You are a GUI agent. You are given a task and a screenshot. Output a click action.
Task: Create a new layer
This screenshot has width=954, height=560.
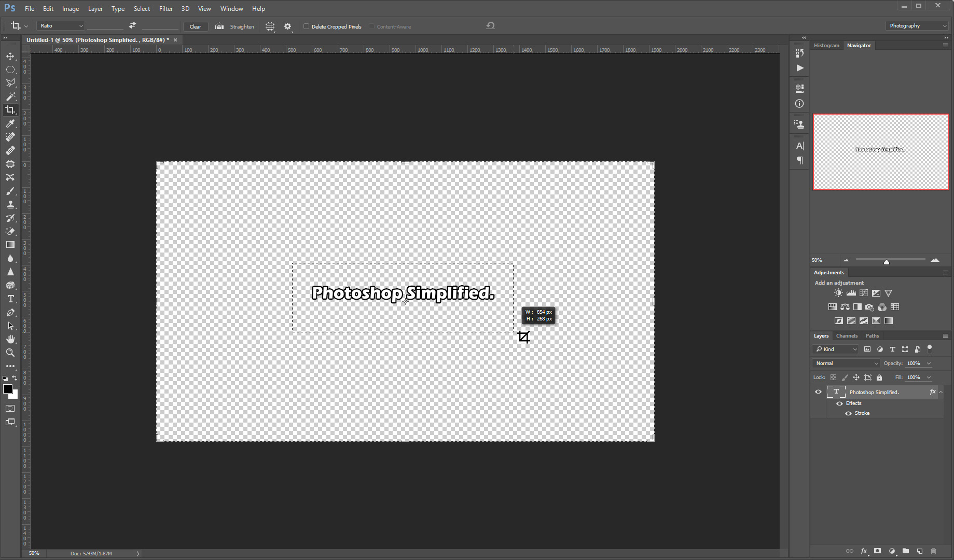click(x=919, y=551)
